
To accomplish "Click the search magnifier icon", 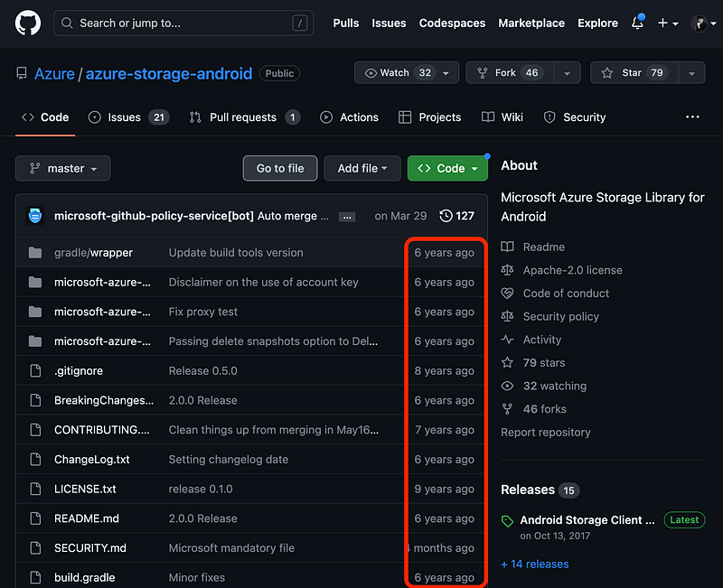I will (x=67, y=23).
